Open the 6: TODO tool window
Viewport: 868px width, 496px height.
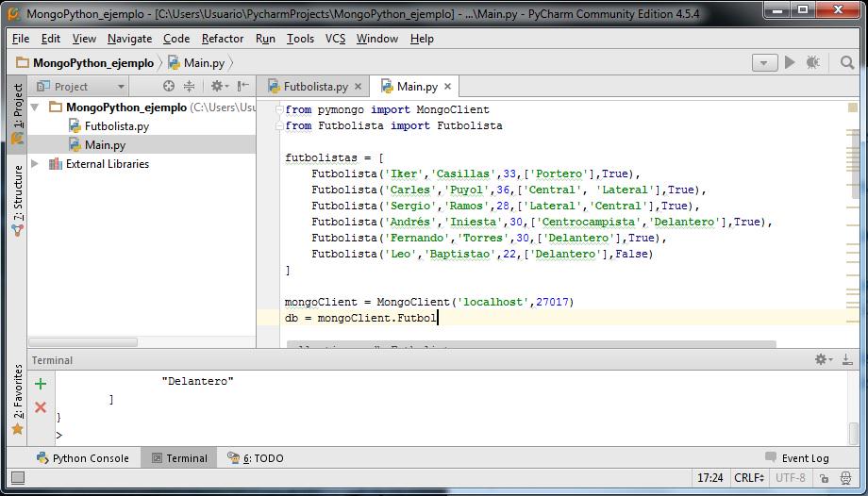click(x=255, y=458)
